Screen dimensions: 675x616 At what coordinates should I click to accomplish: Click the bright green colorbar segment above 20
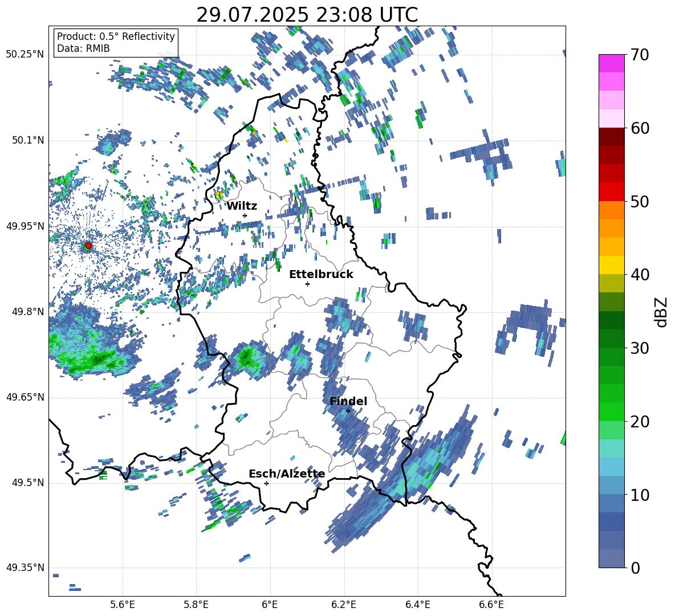point(611,411)
